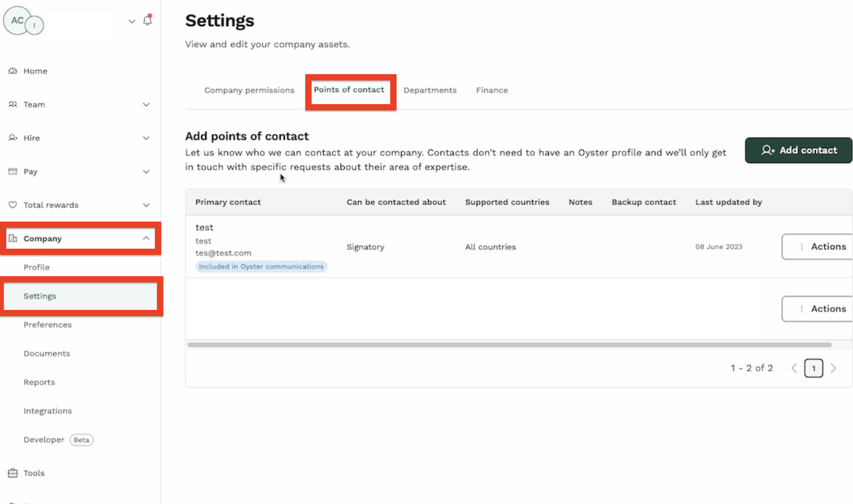Open Company Profile page
Image resolution: width=853 pixels, height=504 pixels.
pos(37,267)
